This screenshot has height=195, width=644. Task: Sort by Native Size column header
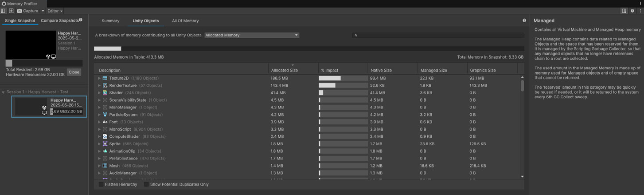(392, 70)
